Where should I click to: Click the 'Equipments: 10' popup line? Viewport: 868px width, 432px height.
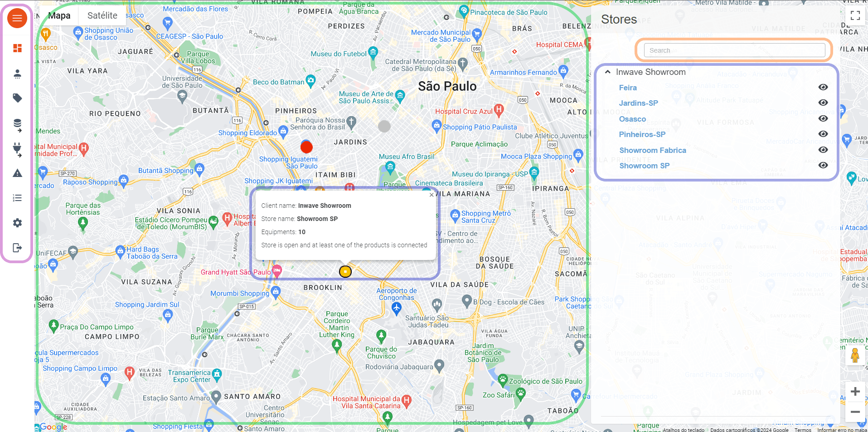[x=283, y=232]
